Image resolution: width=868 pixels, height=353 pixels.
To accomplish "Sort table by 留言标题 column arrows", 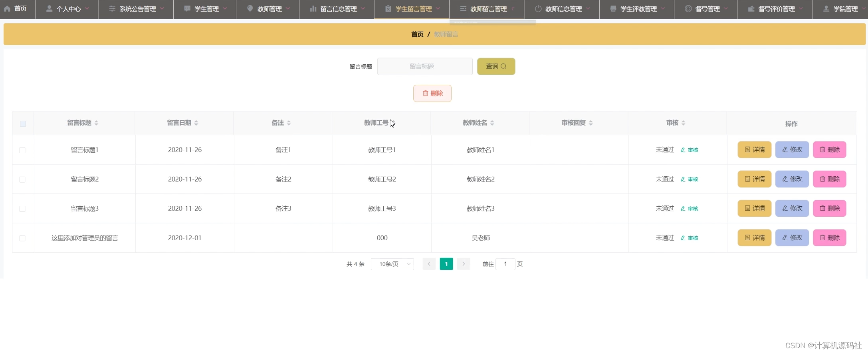I will pos(96,123).
